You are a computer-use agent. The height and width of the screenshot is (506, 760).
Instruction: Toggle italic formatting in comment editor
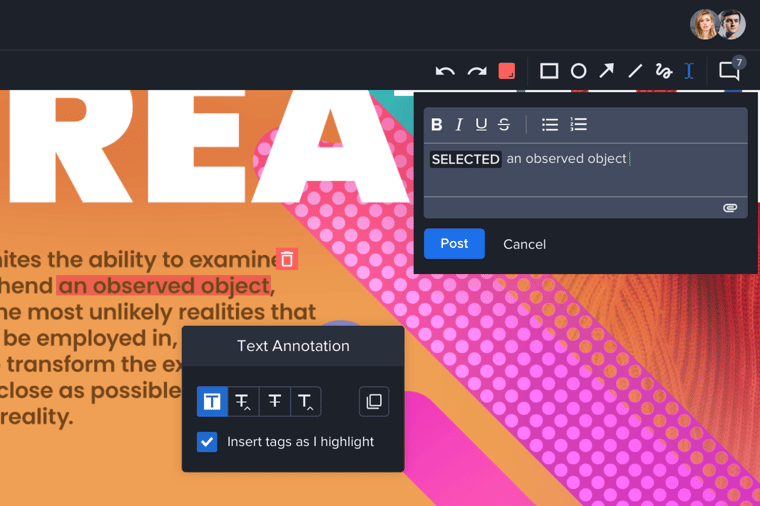[x=459, y=125]
